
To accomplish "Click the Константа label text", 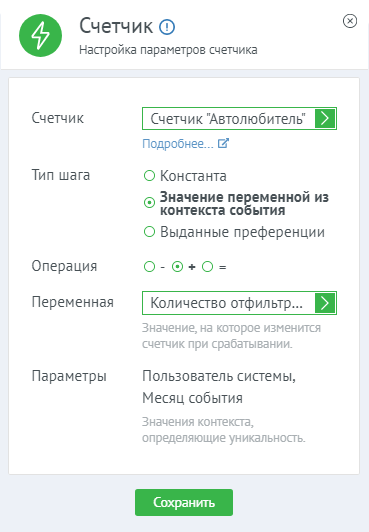I will (193, 176).
